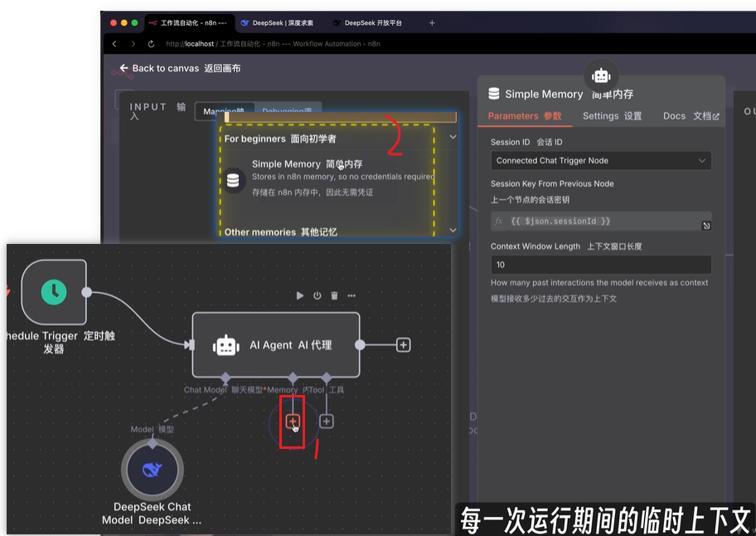Click the robot icon above Simple Memory panel
The image size is (756, 536).
tap(601, 76)
